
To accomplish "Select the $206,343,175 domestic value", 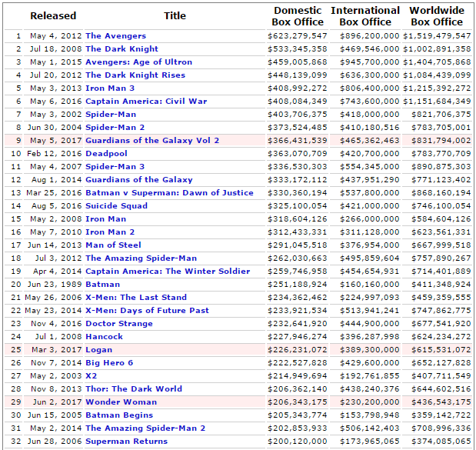I will tap(297, 402).
